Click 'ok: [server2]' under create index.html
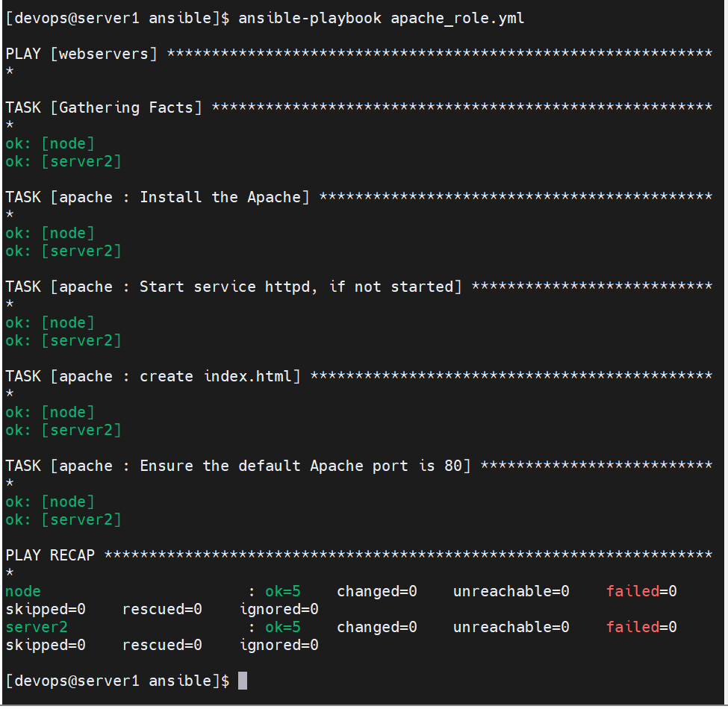Screen dimensions: 728x709 [x=63, y=430]
